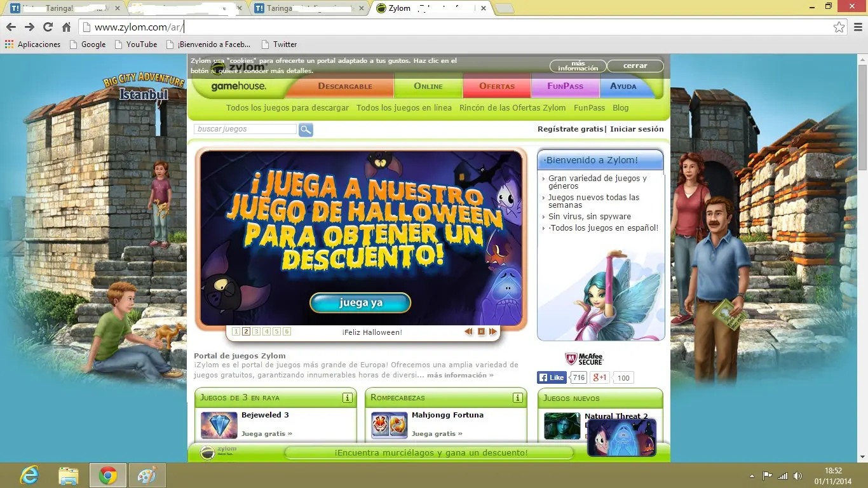Click the browser Back arrow
Viewport: 868px width, 488px height.
coord(11,27)
